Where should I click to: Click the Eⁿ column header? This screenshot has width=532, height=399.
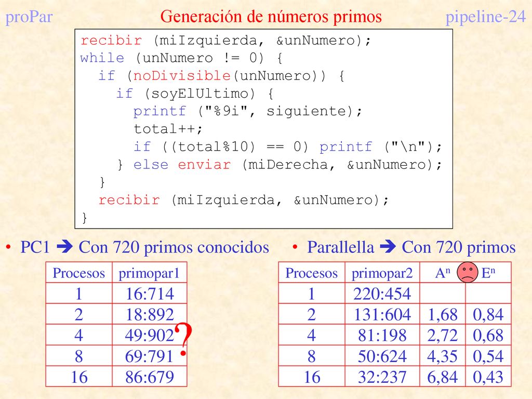click(488, 273)
